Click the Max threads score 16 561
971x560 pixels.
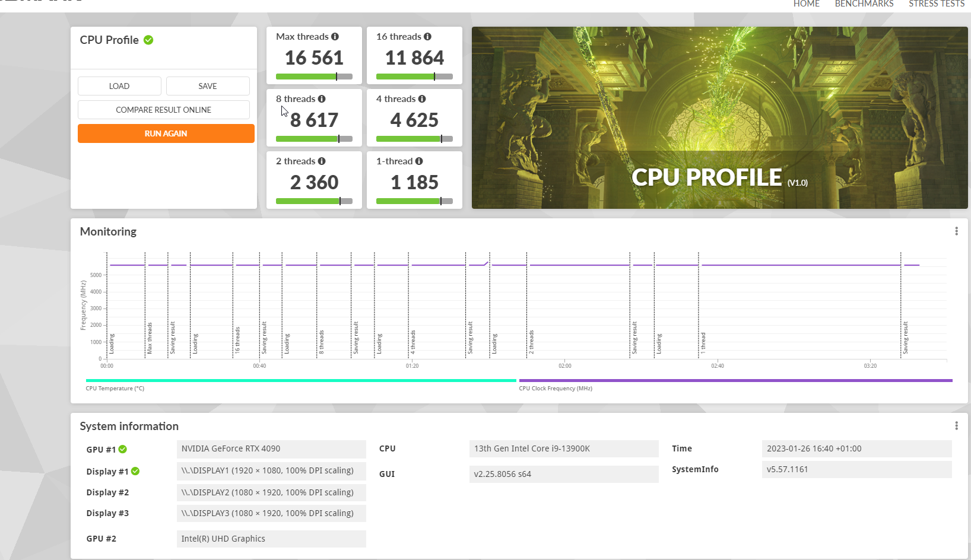tap(314, 58)
